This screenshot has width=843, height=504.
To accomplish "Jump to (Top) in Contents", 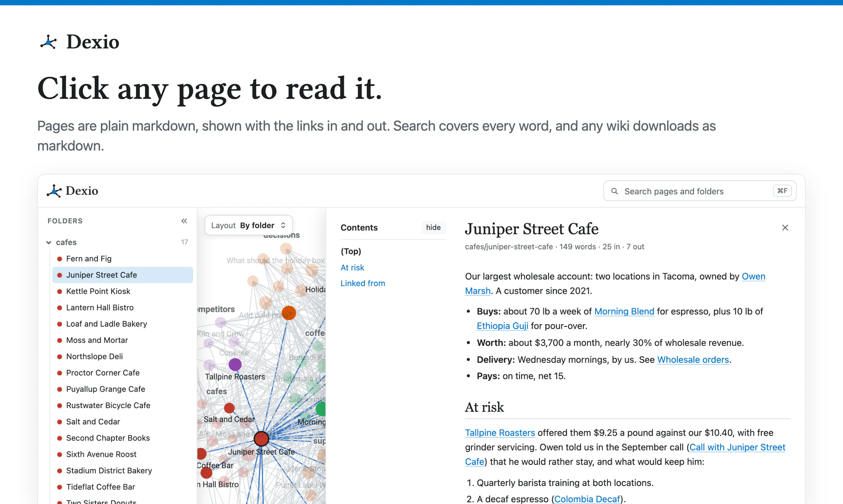I will click(351, 251).
